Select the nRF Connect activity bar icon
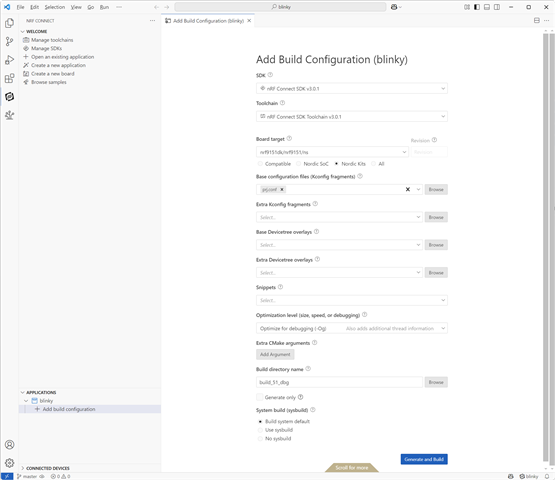 coord(10,97)
